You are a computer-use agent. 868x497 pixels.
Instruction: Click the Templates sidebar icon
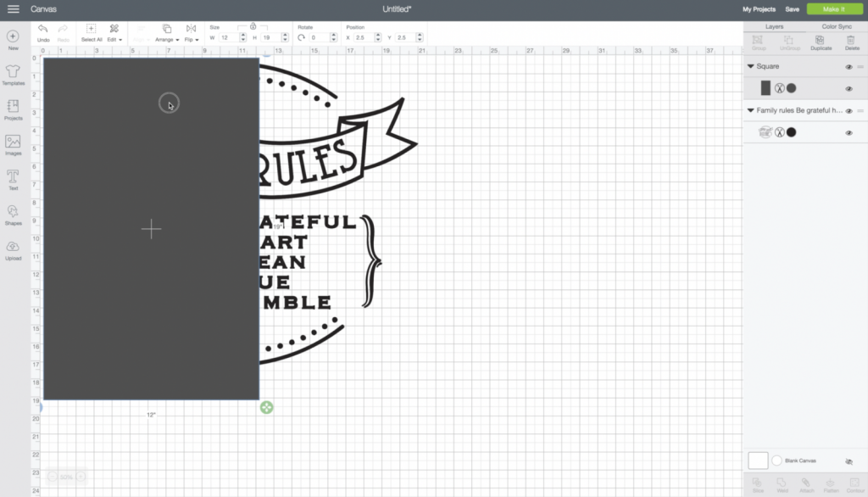click(13, 76)
